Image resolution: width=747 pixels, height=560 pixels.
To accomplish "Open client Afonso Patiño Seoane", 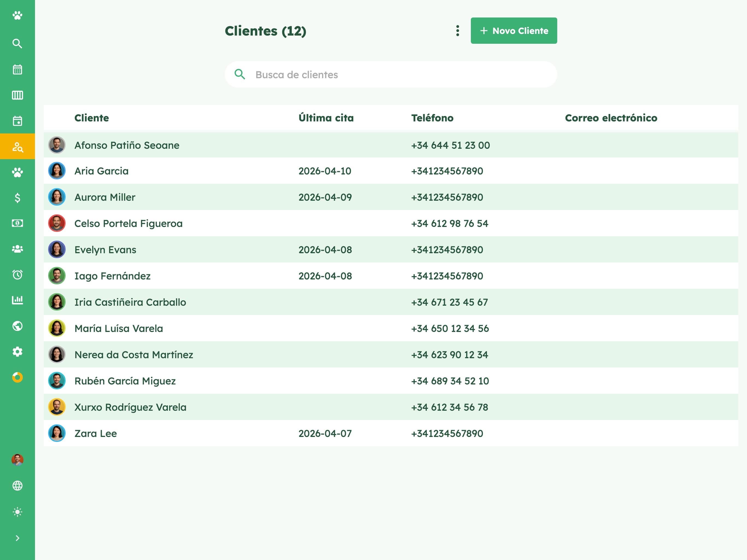I will pos(127,145).
